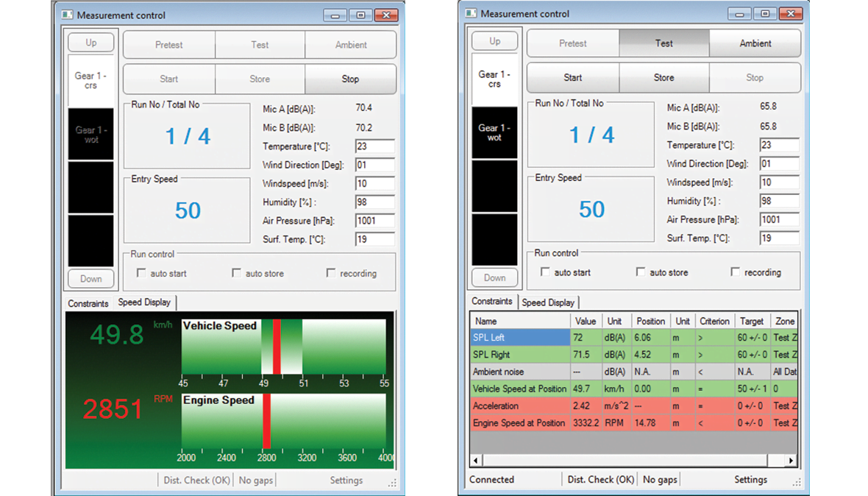Viewport: 868px width, 496px height.
Task: Click the Store button in left window
Action: tap(260, 79)
